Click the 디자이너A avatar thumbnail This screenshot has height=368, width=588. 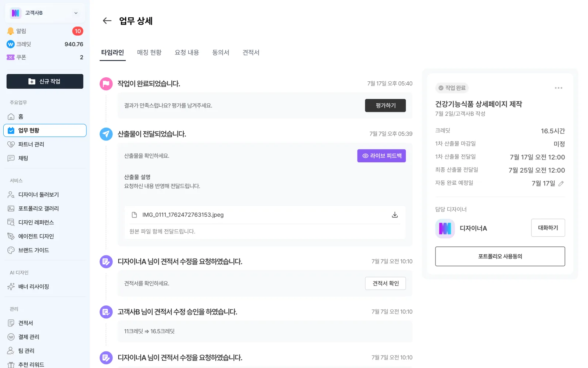[445, 229]
